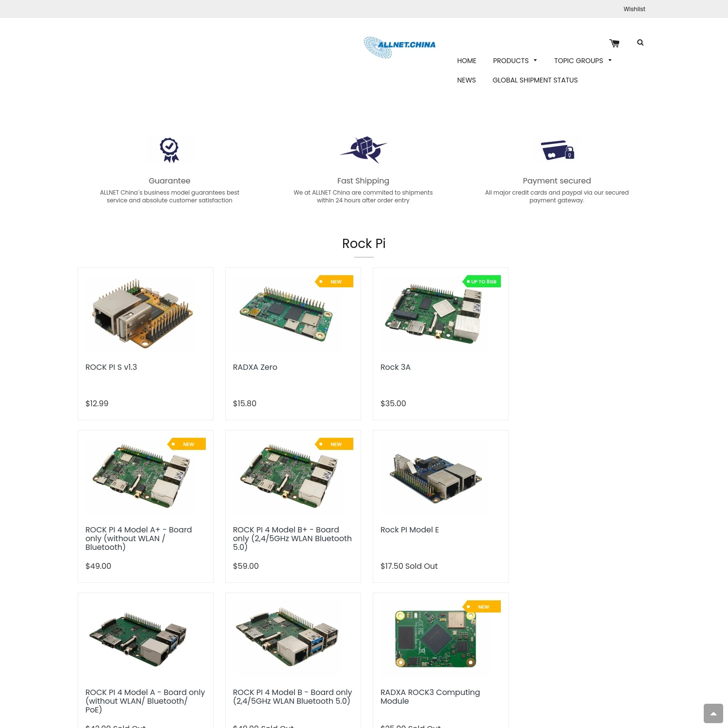Viewport: 728px width, 728px height.
Task: Click the $49.00 price text
Action: tap(99, 566)
